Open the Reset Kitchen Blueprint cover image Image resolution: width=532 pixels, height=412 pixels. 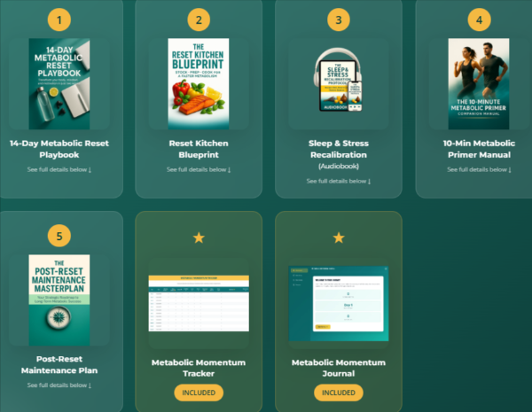pos(199,84)
